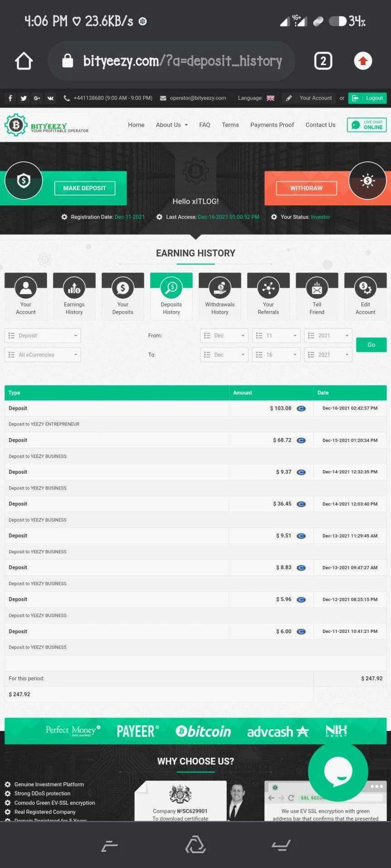Image resolution: width=391 pixels, height=868 pixels.
Task: Open the To day dropdown showing 16
Action: point(276,354)
